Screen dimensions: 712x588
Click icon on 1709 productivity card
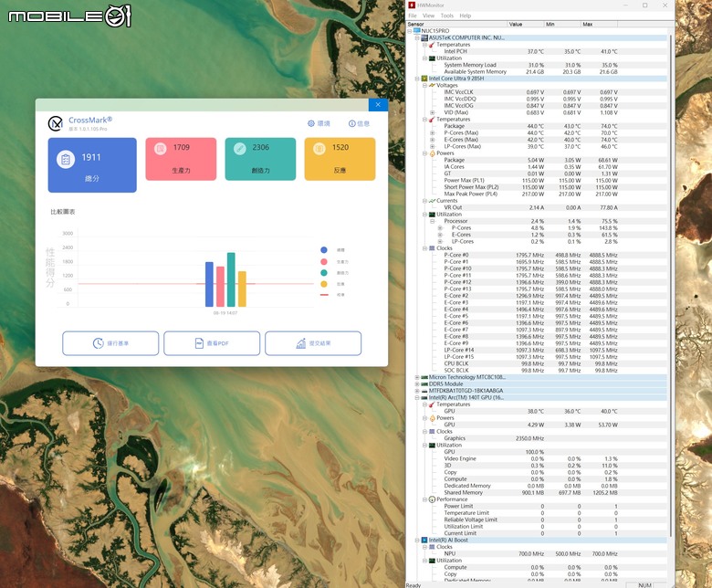click(161, 149)
